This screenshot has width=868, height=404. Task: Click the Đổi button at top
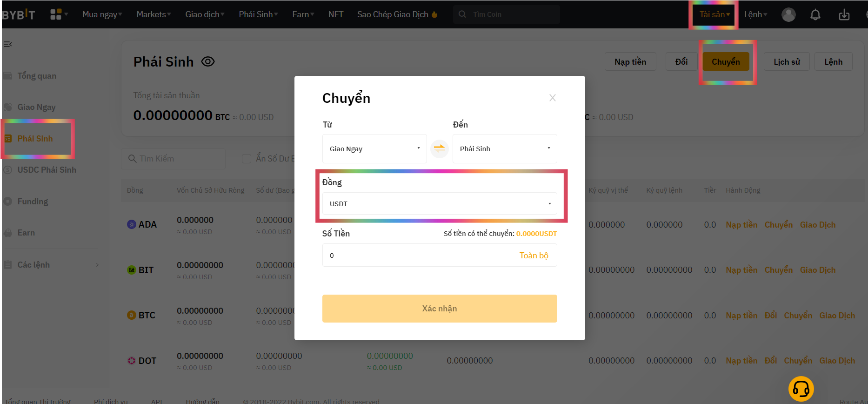click(681, 61)
